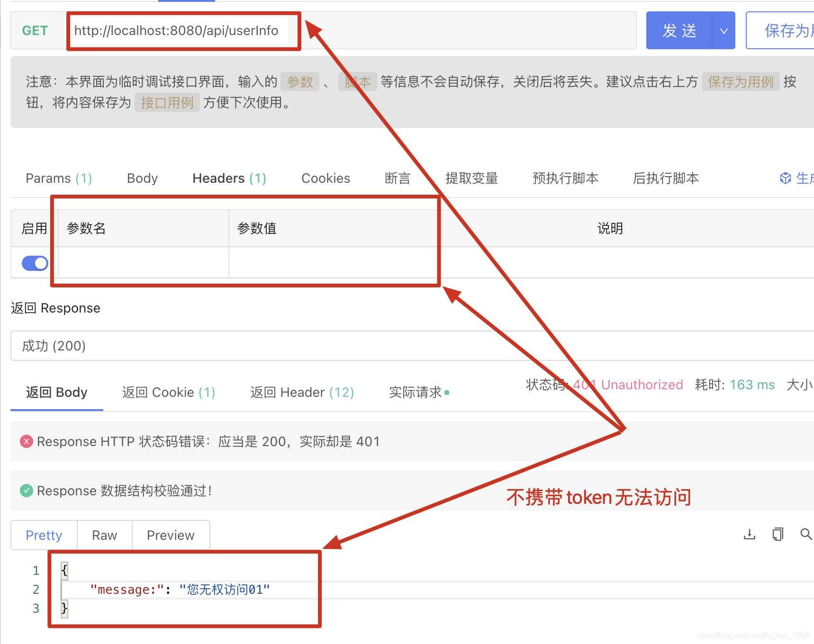The image size is (814, 644).
Task: Disable the header row enable toggle
Action: 34,263
